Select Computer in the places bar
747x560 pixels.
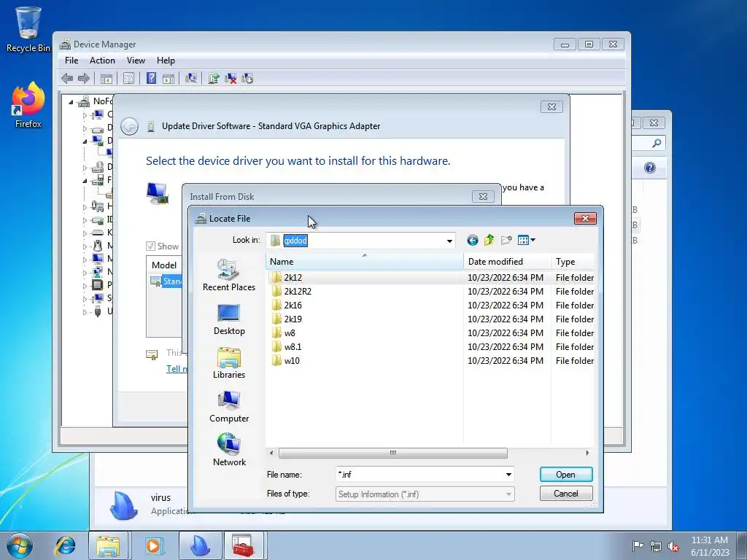(x=228, y=407)
